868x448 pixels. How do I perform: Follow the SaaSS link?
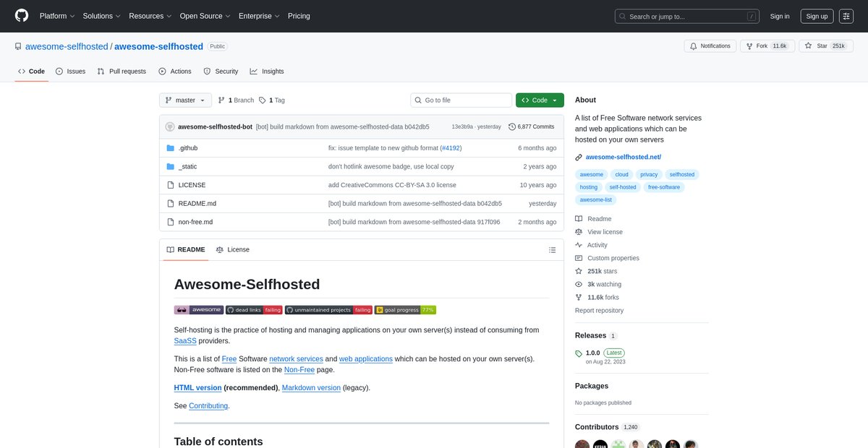[185, 341]
